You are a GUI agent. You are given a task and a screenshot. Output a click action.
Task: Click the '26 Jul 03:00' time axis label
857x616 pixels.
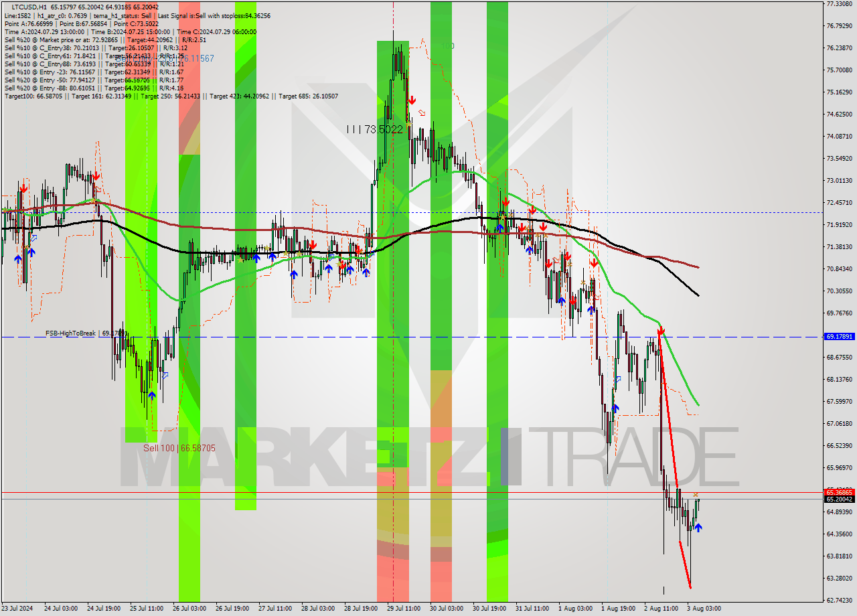tap(189, 609)
